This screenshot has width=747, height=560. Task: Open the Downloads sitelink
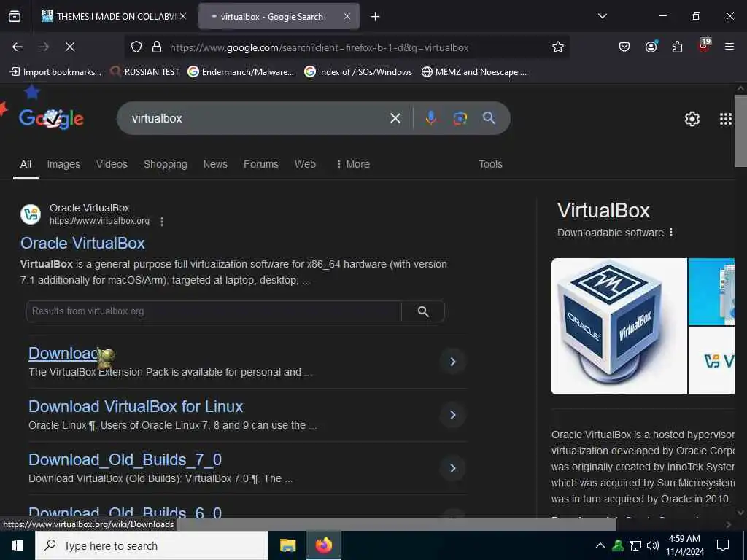pos(66,354)
